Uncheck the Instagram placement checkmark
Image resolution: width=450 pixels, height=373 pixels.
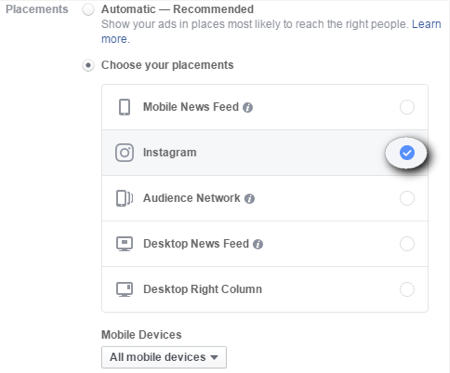click(x=407, y=153)
